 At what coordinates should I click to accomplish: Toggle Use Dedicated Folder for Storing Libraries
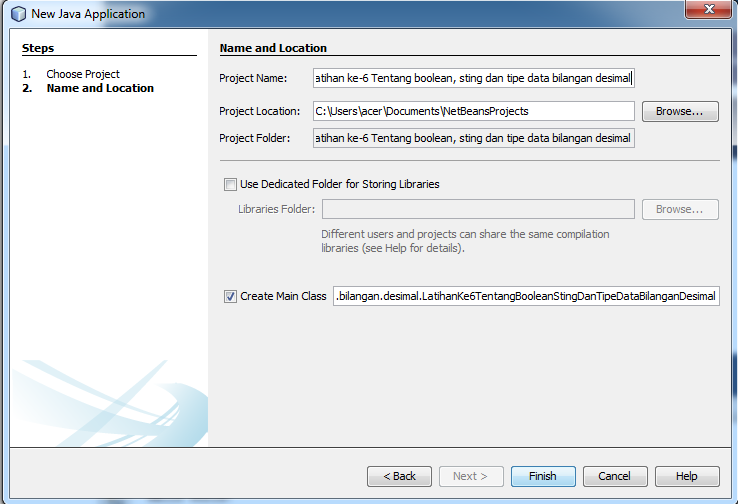click(230, 184)
